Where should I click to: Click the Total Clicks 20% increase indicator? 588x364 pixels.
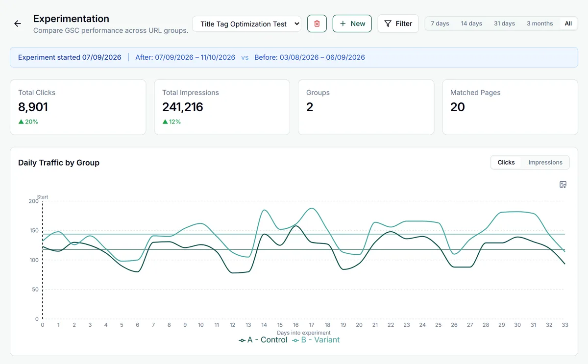(x=28, y=121)
